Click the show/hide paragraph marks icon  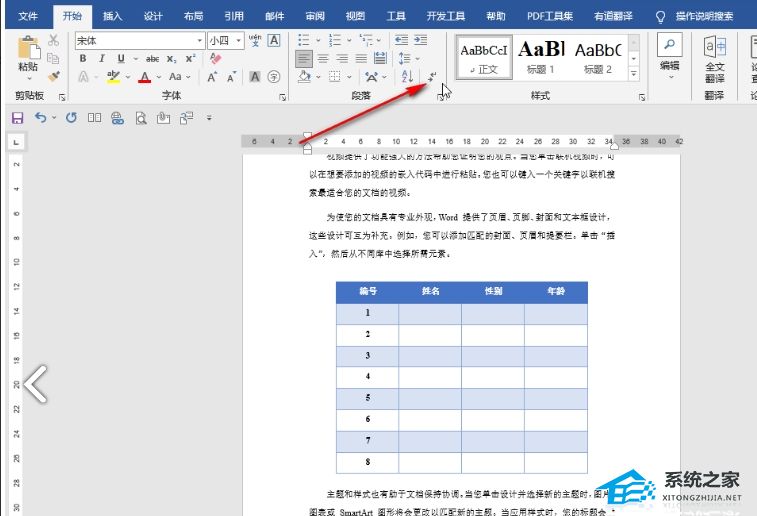tap(432, 76)
